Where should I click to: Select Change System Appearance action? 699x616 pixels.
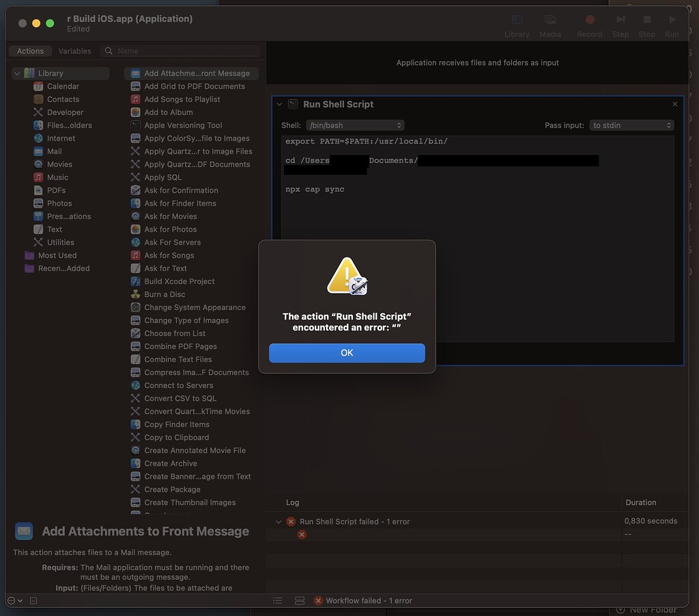pos(195,307)
